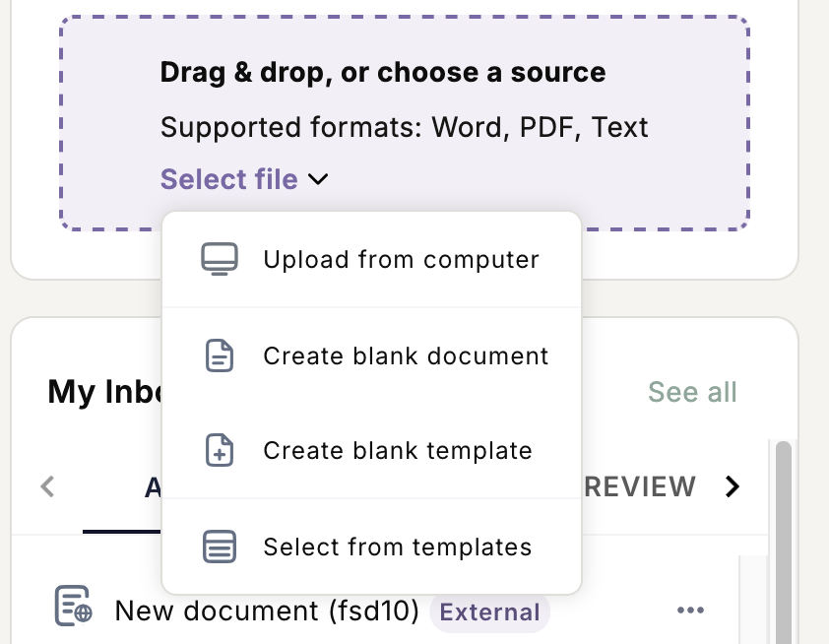Click the drag & drop upload area
Viewport: 829px width, 644px height.
click(405, 123)
